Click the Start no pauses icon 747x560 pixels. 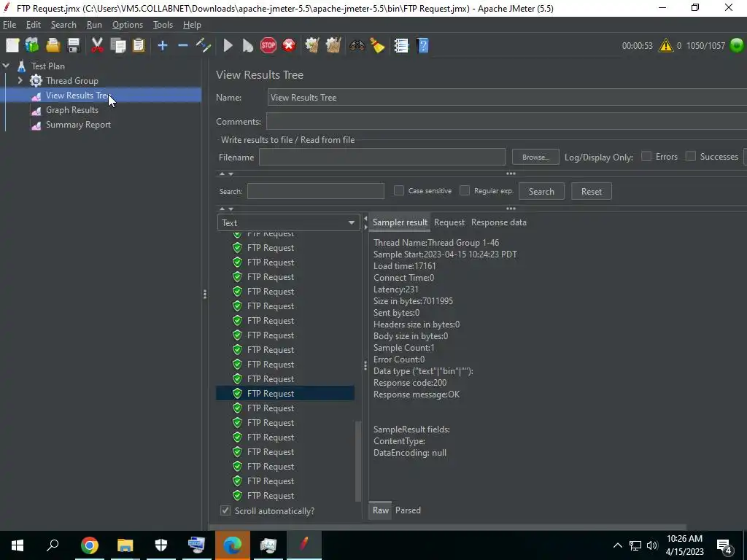[x=248, y=46]
